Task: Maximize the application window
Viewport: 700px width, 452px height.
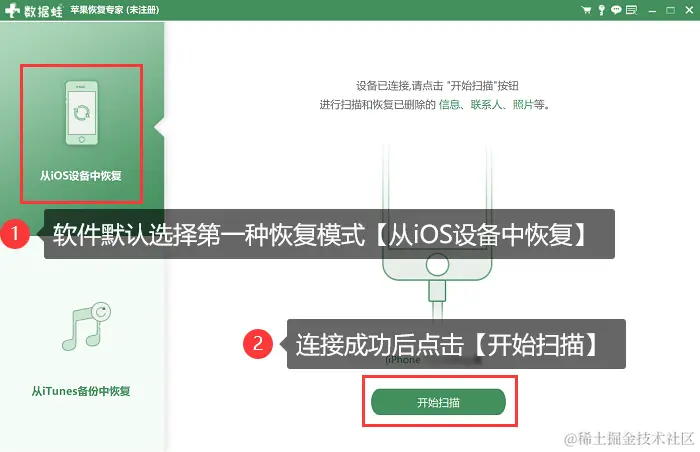Action: [x=670, y=10]
